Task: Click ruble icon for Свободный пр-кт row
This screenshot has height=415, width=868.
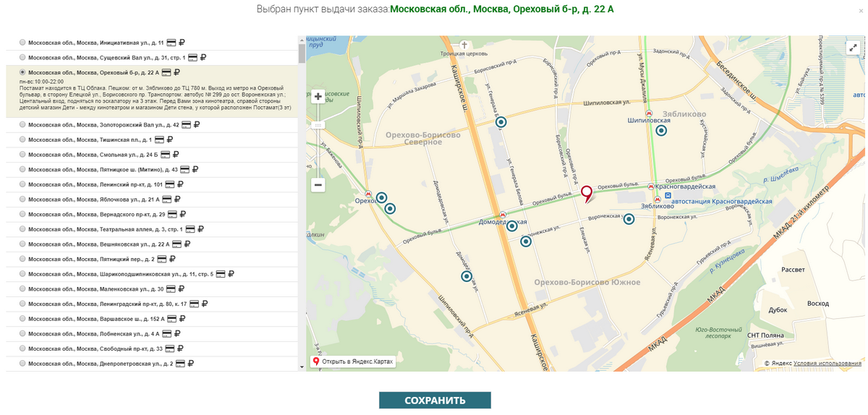Action: point(180,348)
